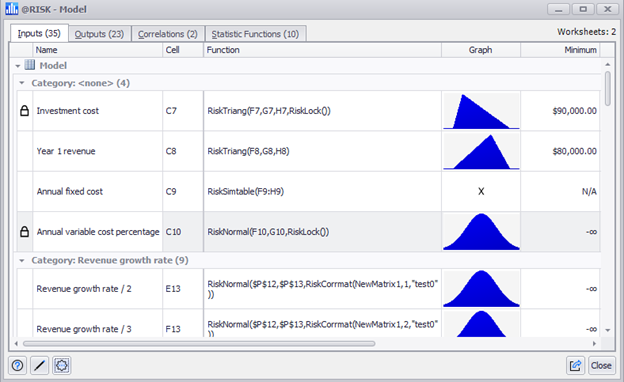
Task: Open the settings gear icon at bottom
Action: coord(62,365)
